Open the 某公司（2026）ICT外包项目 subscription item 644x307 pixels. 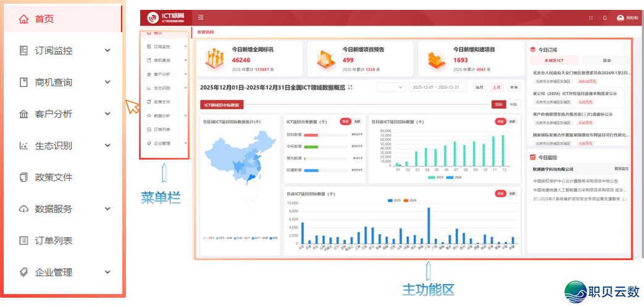[x=575, y=94]
